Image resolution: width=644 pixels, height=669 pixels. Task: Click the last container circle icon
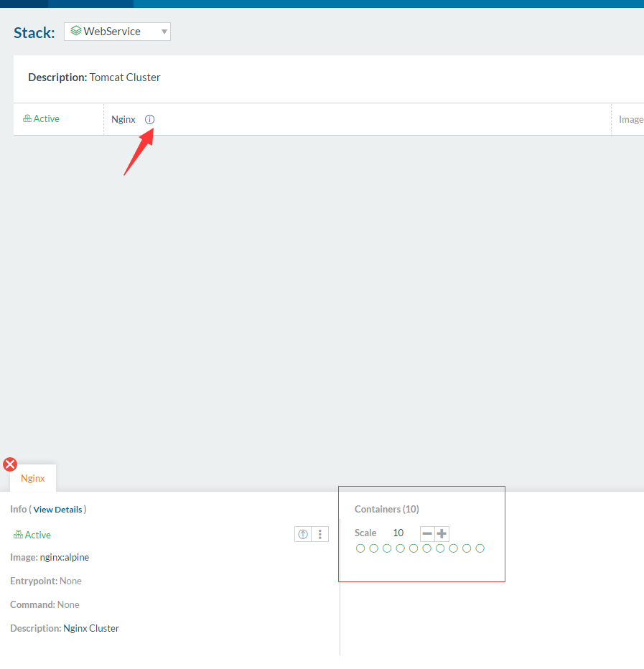(480, 548)
